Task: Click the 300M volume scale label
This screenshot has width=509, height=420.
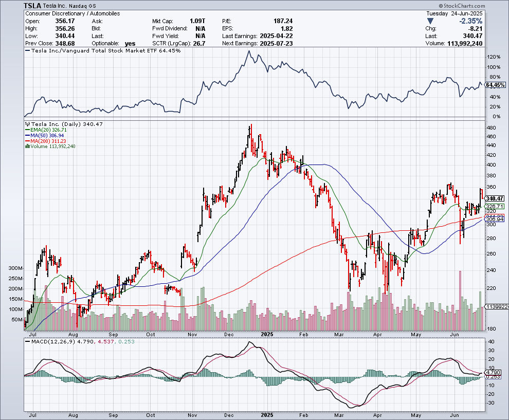Action: (x=15, y=268)
